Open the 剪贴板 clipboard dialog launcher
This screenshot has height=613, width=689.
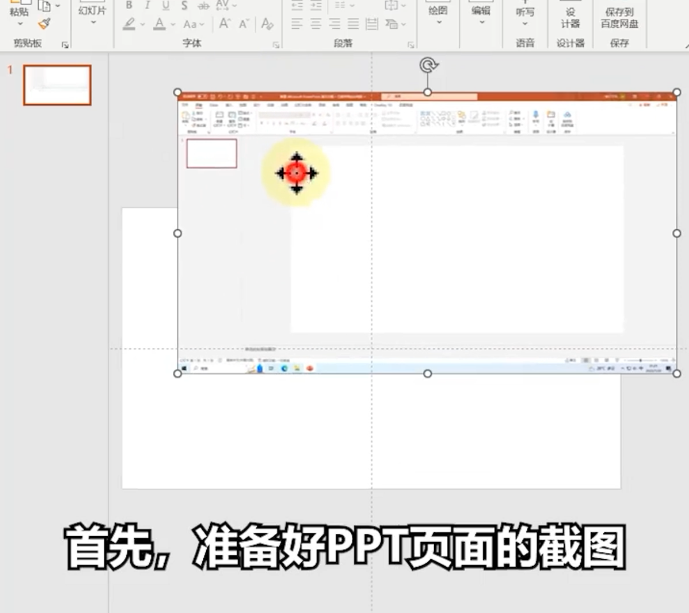click(65, 45)
